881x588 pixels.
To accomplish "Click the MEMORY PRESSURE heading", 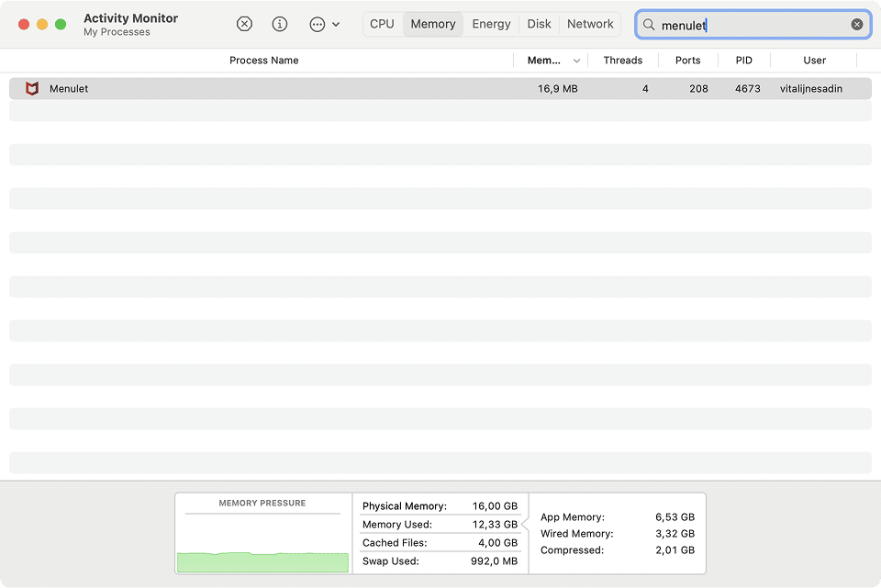I will click(262, 504).
